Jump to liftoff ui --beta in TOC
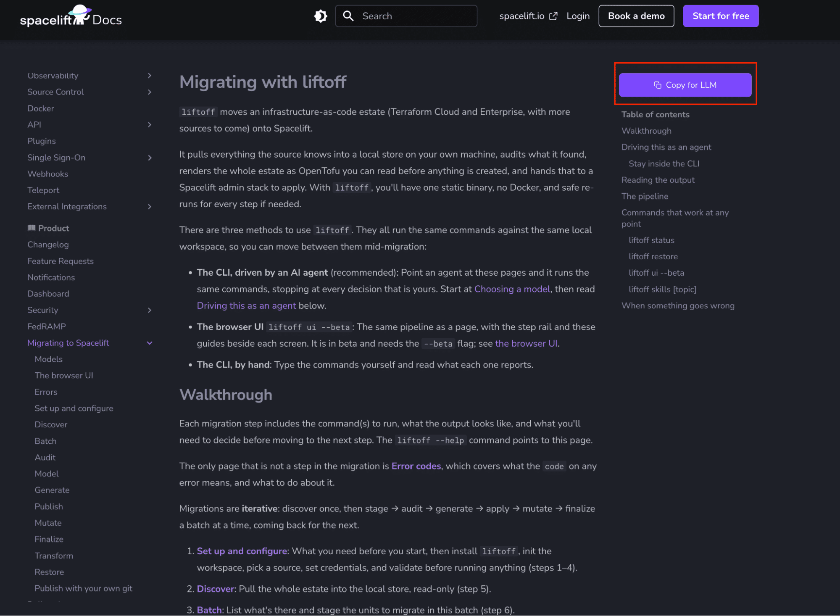This screenshot has width=840, height=616. (x=656, y=273)
